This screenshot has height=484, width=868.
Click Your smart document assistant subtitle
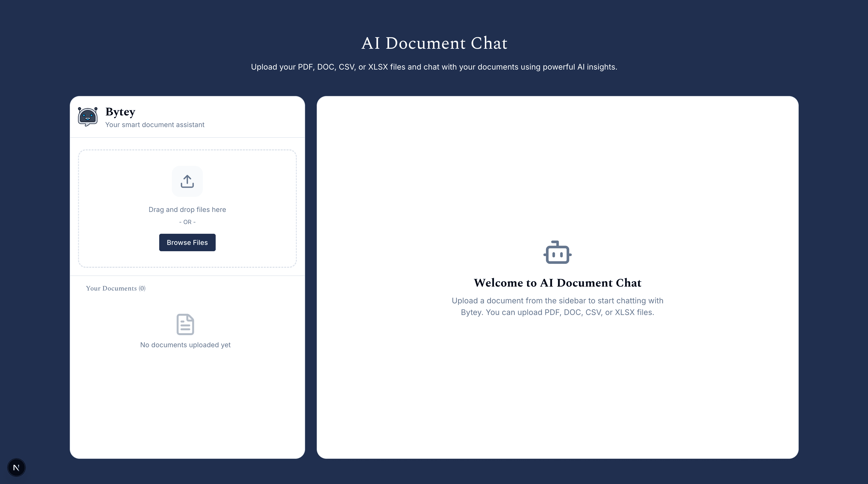tap(155, 125)
